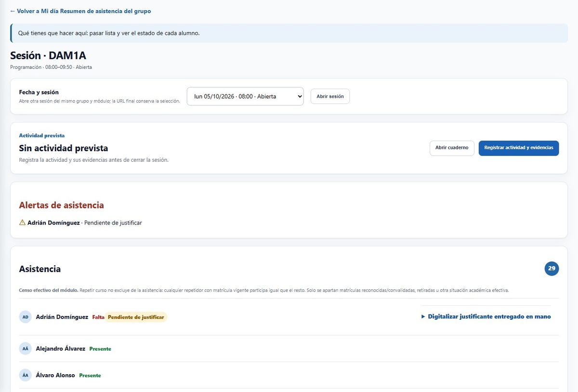Click the Abrir sesión button
The height and width of the screenshot is (392, 578).
pos(330,96)
